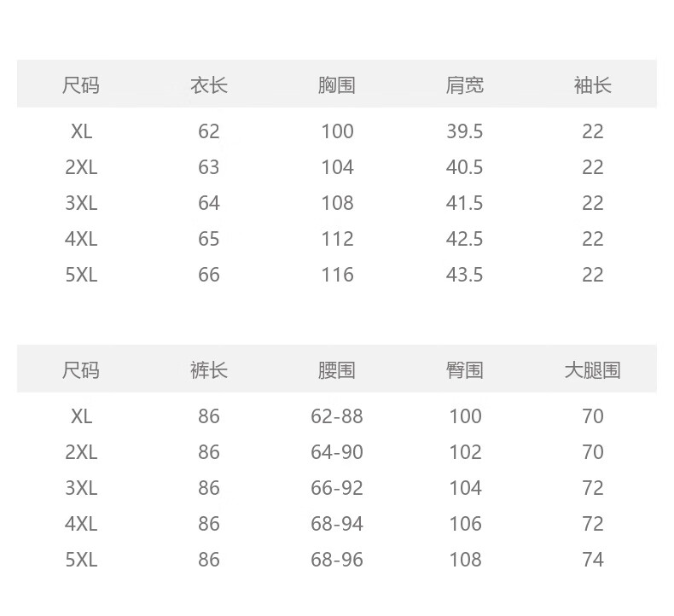Click garment length value 65
Viewport: 674px width, 616px height.
click(209, 239)
